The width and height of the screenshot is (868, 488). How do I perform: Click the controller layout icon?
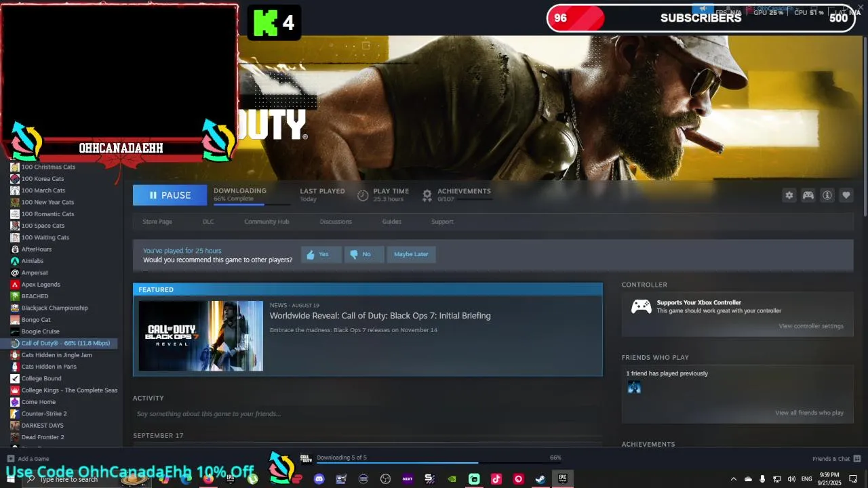[808, 195]
